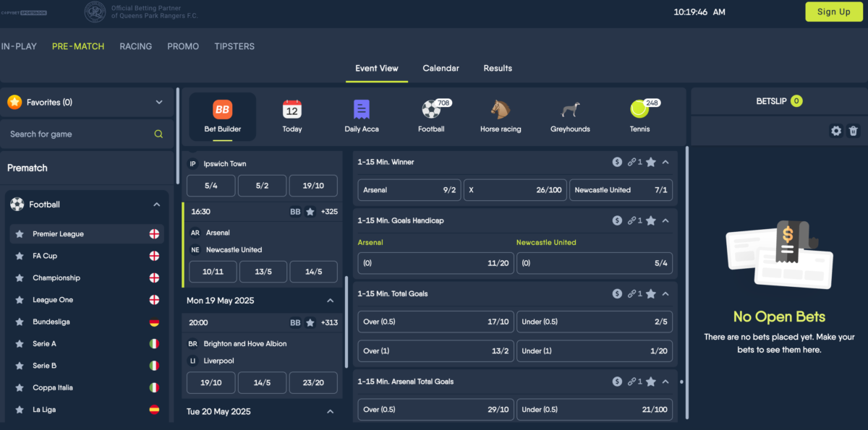Clear betslip with the trash icon
This screenshot has height=430, width=868.
point(854,131)
